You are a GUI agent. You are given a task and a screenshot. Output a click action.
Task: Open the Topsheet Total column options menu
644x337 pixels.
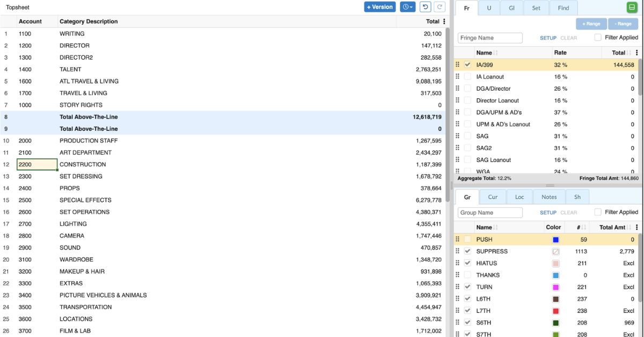pyautogui.click(x=444, y=21)
